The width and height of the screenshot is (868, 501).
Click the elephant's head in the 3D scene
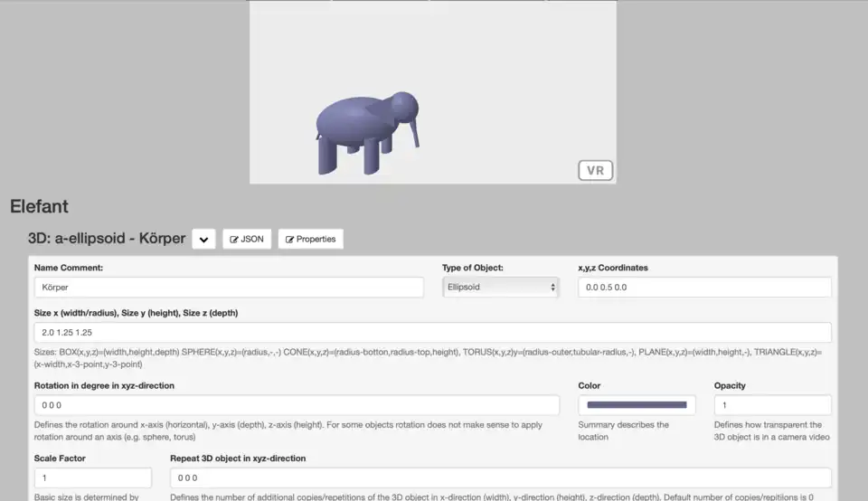pyautogui.click(x=402, y=105)
